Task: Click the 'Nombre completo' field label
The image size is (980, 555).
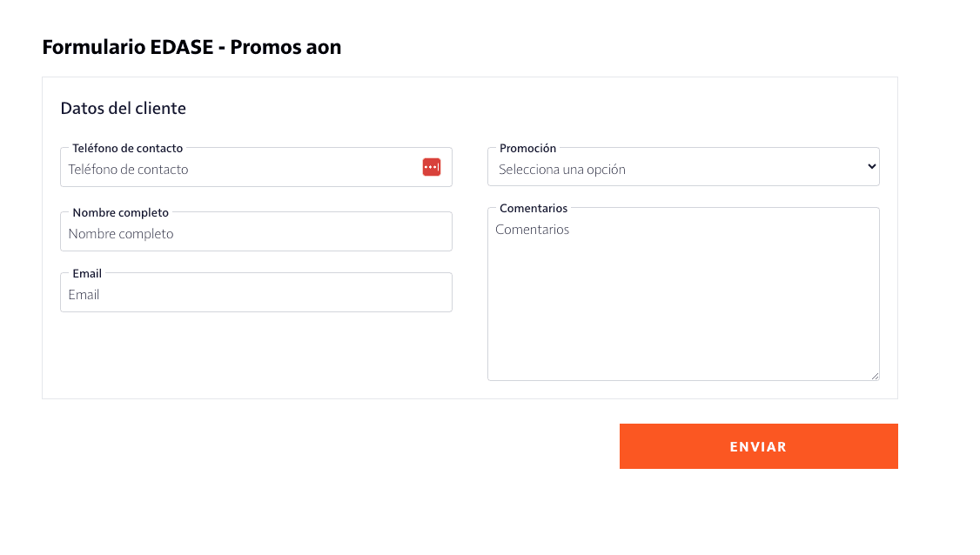Action: pyautogui.click(x=121, y=212)
